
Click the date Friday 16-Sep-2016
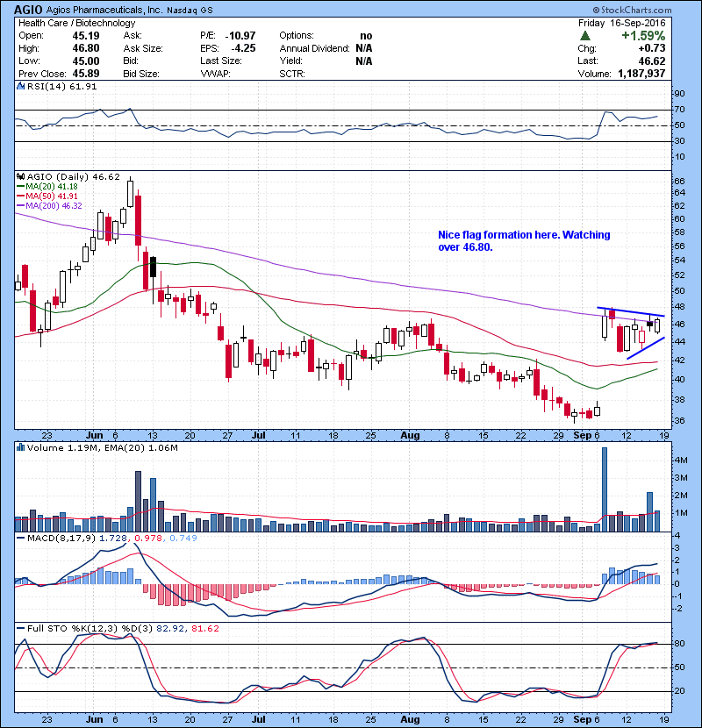coord(621,23)
